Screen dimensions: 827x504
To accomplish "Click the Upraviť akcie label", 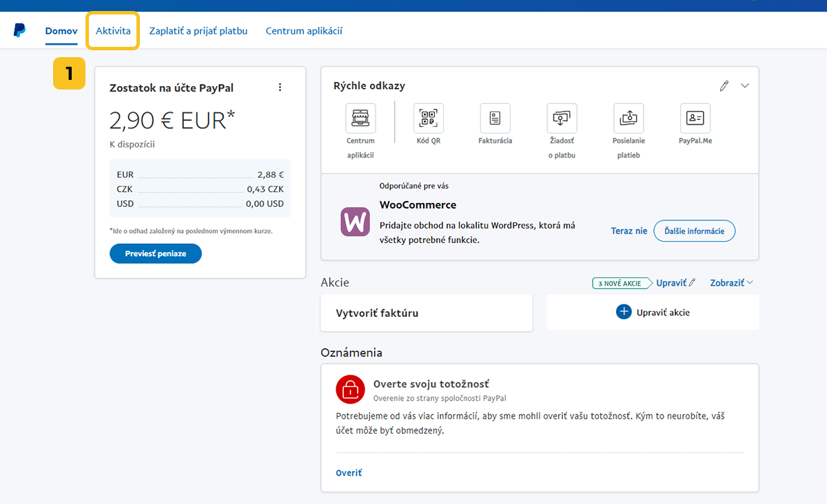I will click(663, 313).
